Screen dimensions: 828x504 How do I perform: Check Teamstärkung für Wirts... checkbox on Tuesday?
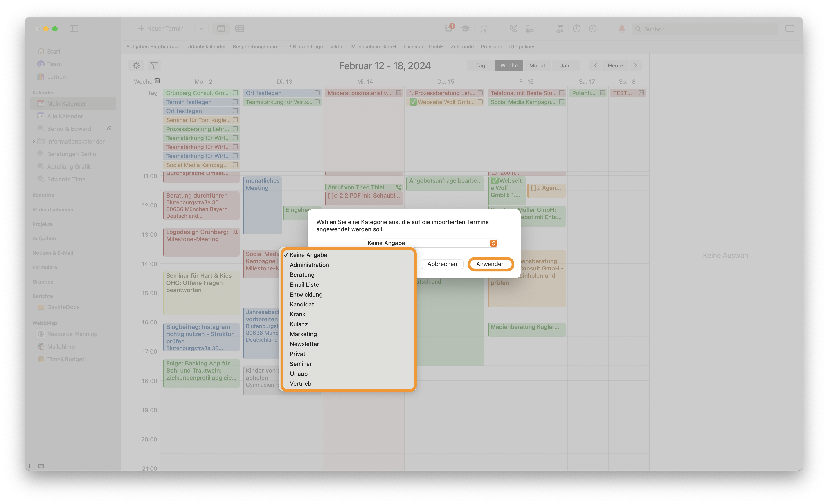coord(317,102)
